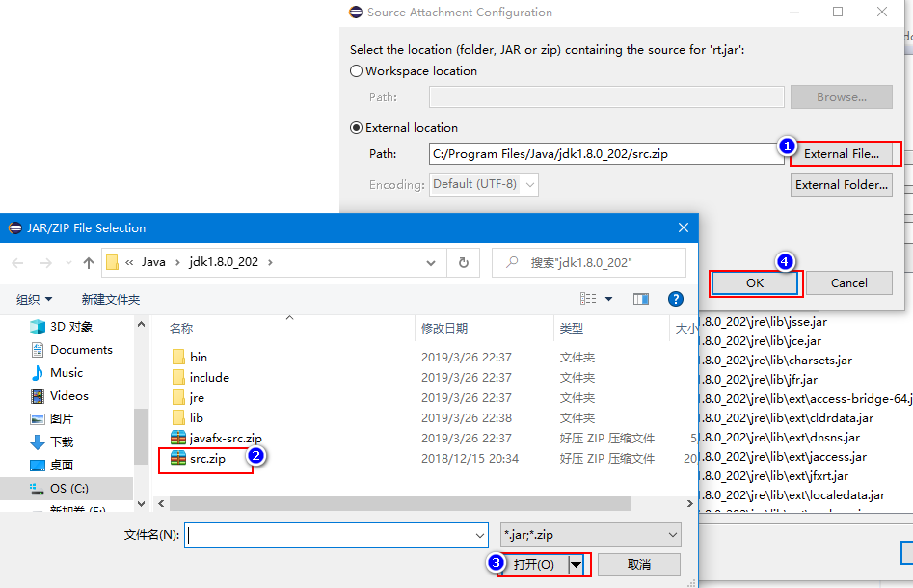Select cldrdata.jar in background library list

pyautogui.click(x=787, y=418)
